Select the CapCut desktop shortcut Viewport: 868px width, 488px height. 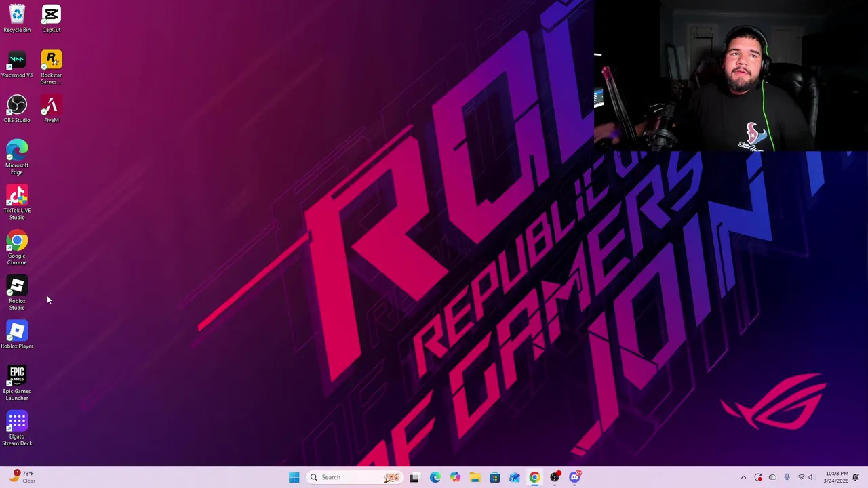pyautogui.click(x=52, y=19)
